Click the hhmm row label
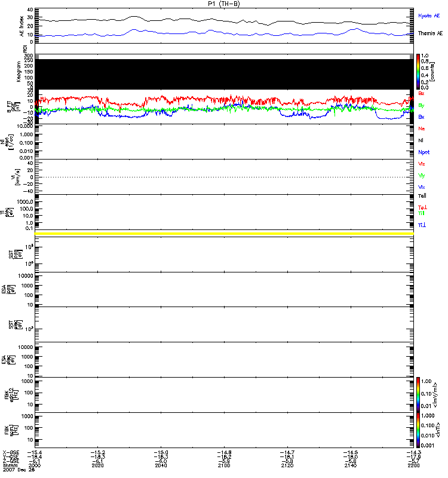The height and width of the screenshot is (478, 448). [x=10, y=465]
